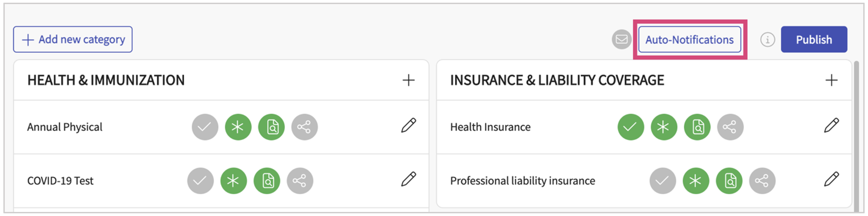Click the info circle icon near Publish
Screen dimensions: 868x216
pyautogui.click(x=767, y=40)
